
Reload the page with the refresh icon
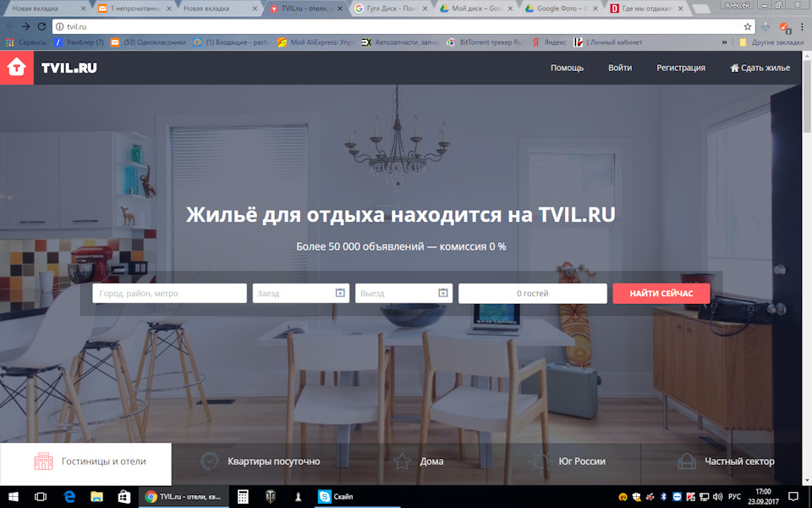click(x=42, y=26)
